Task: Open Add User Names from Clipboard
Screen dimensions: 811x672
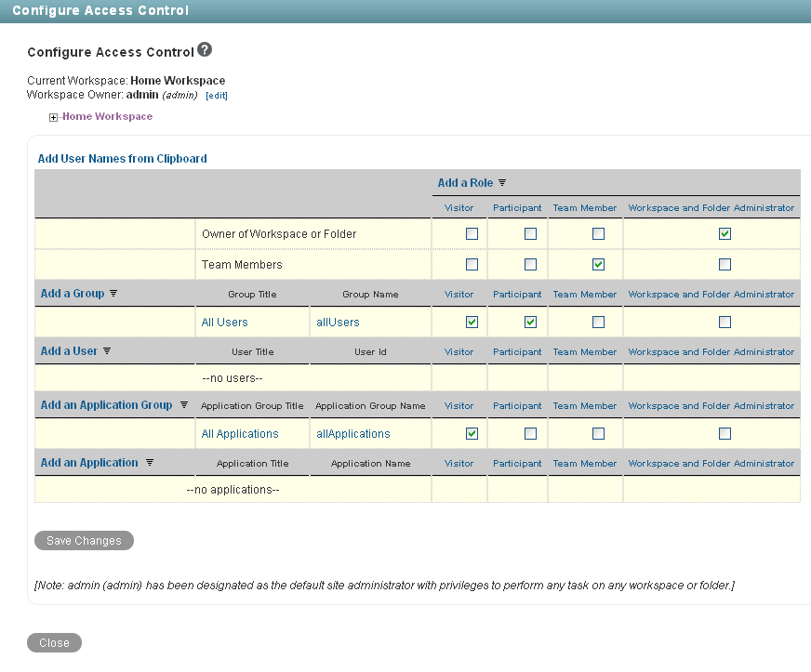Action: 122,158
